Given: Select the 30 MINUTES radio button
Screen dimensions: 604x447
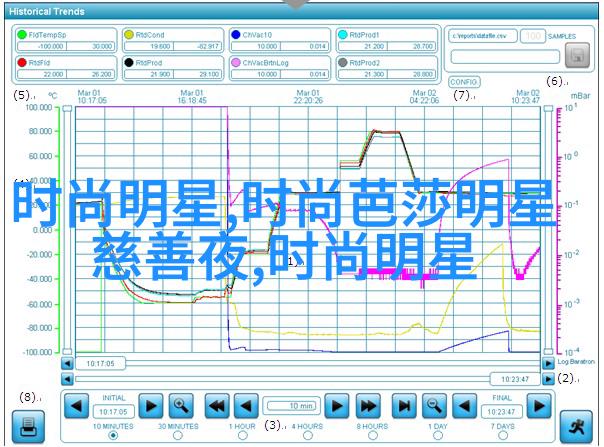Looking at the screenshot, I should (178, 435).
